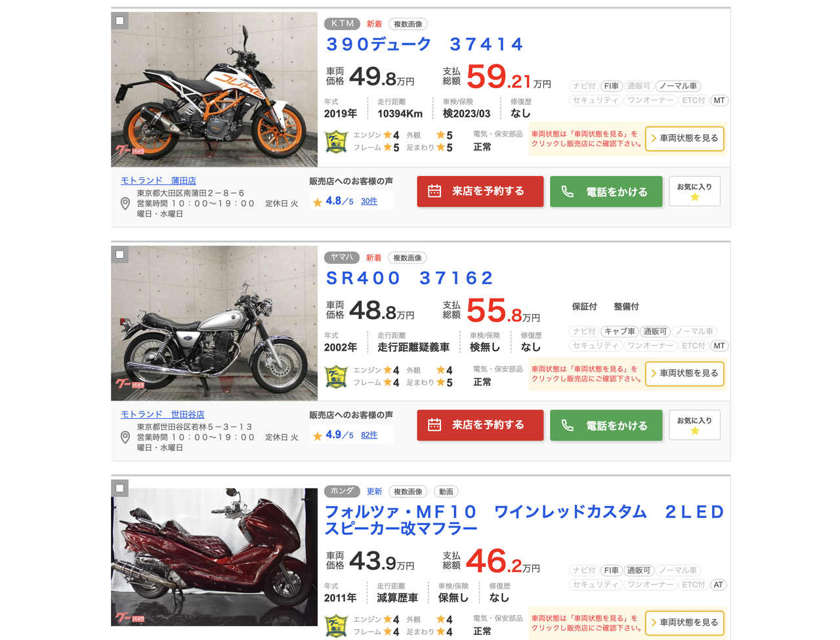
Task: Click location pin icon beside the 世田谷店 address
Action: (x=125, y=437)
